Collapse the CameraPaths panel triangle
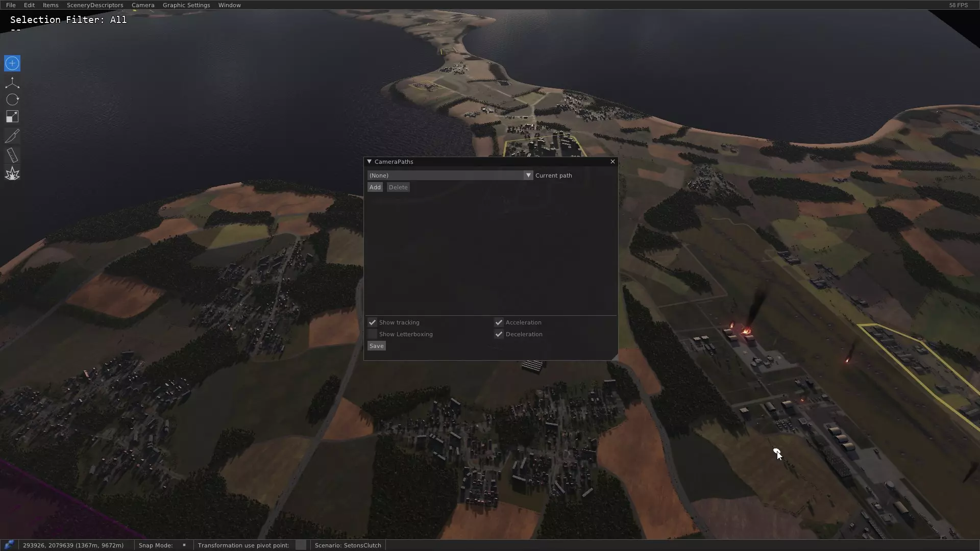 369,162
